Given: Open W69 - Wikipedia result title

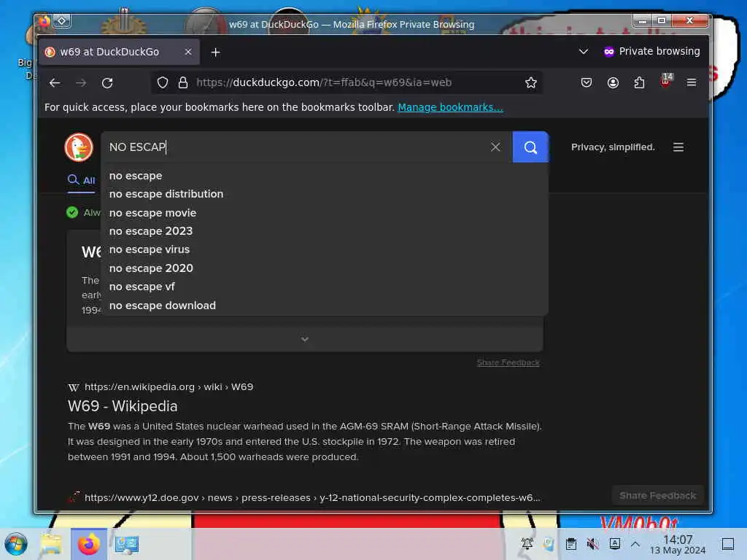Looking at the screenshot, I should 123,406.
